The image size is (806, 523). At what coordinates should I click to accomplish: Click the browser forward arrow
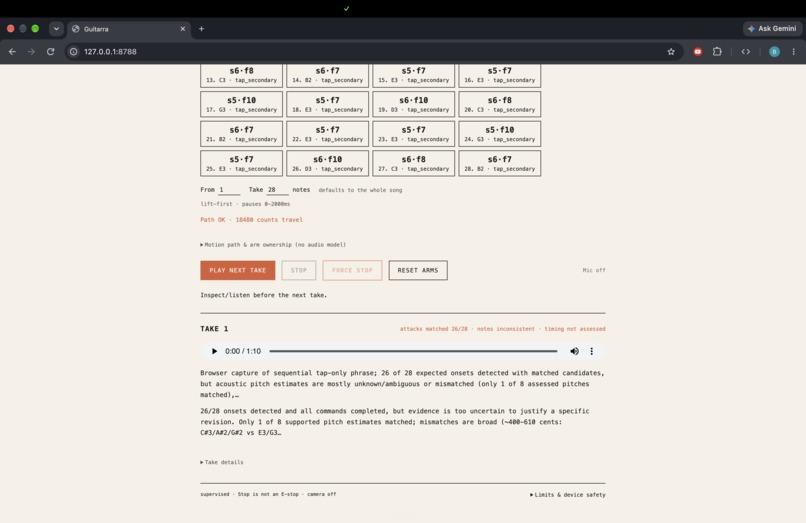coord(31,51)
